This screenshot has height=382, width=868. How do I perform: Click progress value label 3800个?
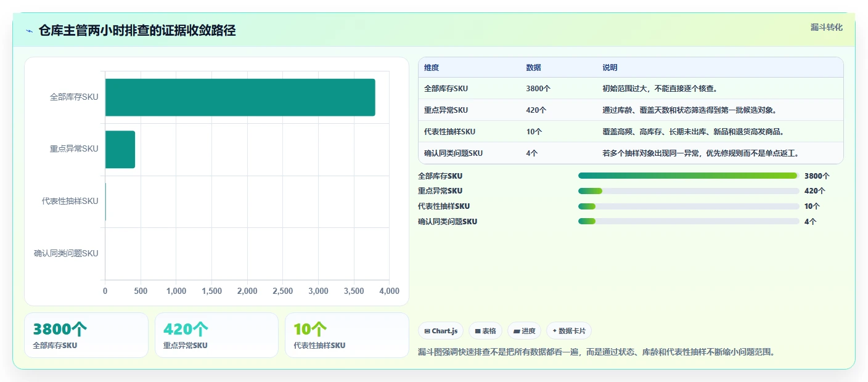pos(817,176)
